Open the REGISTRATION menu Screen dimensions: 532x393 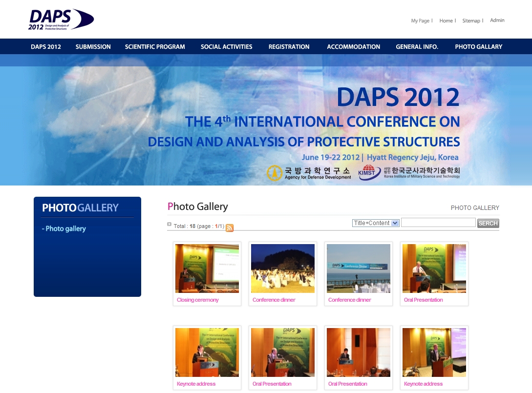click(289, 47)
